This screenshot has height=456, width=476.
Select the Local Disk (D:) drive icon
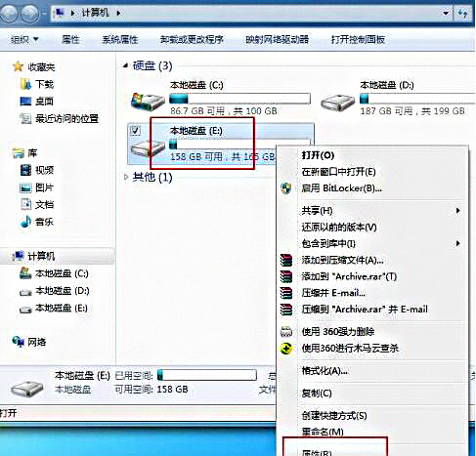coord(337,102)
